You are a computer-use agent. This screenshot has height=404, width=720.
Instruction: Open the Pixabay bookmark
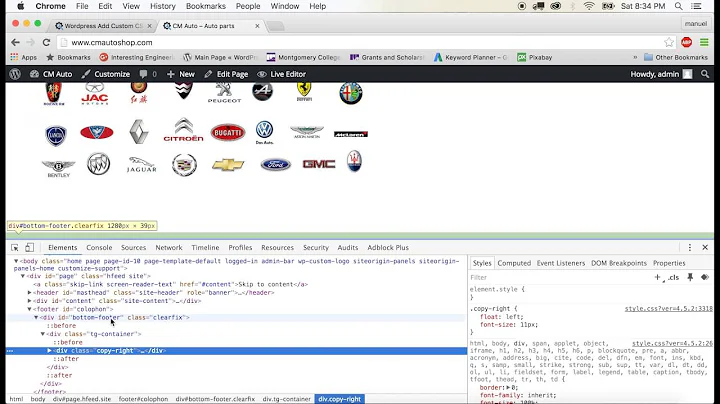(535, 57)
